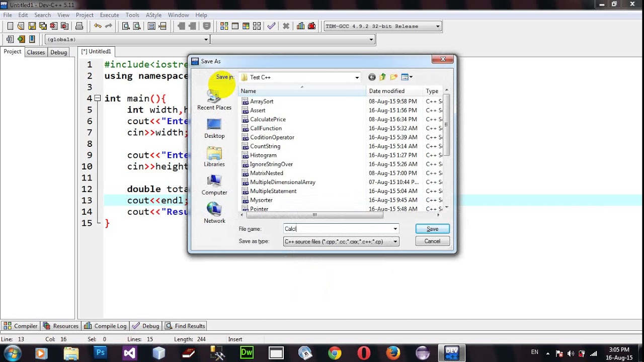Click the Goto Line toolbar icon

[163, 26]
